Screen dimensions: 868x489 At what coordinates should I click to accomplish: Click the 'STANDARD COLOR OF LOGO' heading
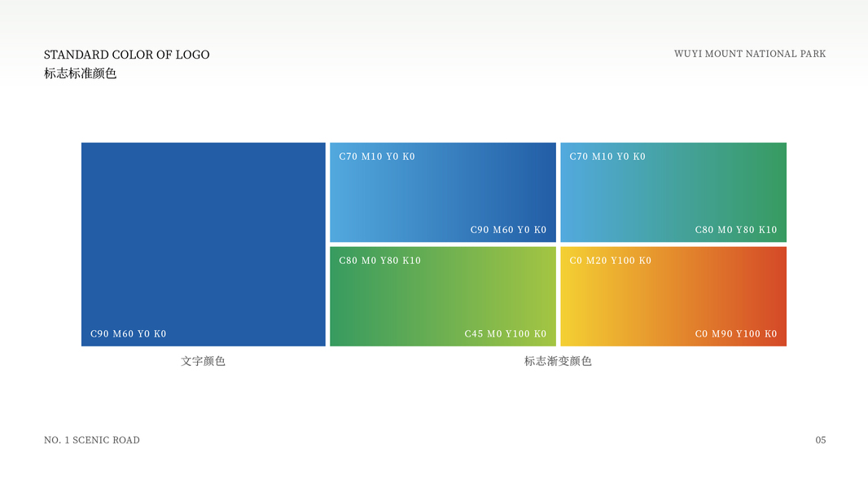tap(127, 55)
